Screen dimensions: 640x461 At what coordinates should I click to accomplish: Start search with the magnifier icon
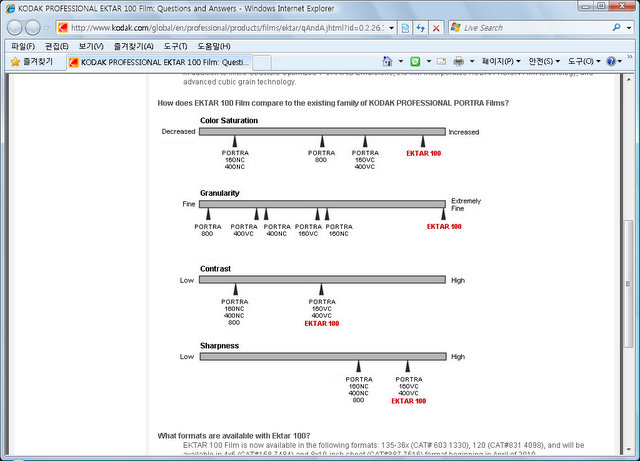[616, 27]
